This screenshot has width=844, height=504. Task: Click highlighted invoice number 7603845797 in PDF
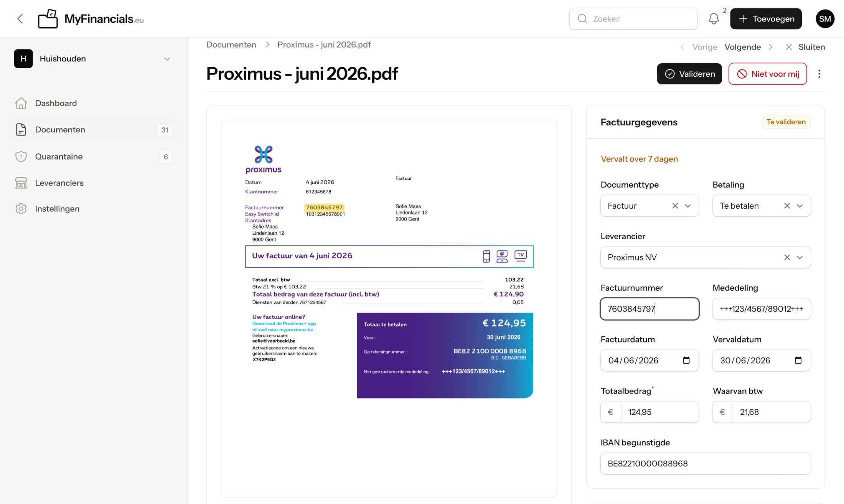click(324, 207)
